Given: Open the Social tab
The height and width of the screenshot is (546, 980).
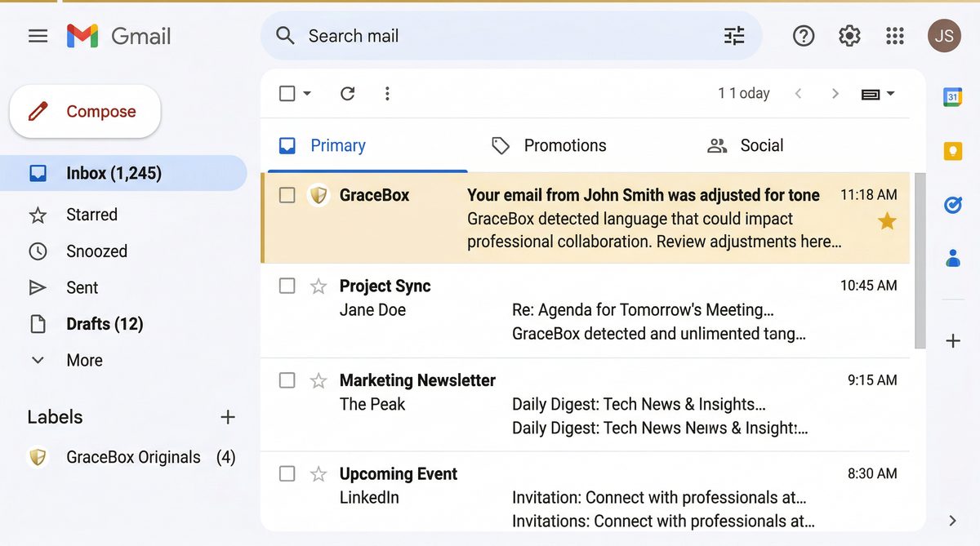Looking at the screenshot, I should pos(762,145).
